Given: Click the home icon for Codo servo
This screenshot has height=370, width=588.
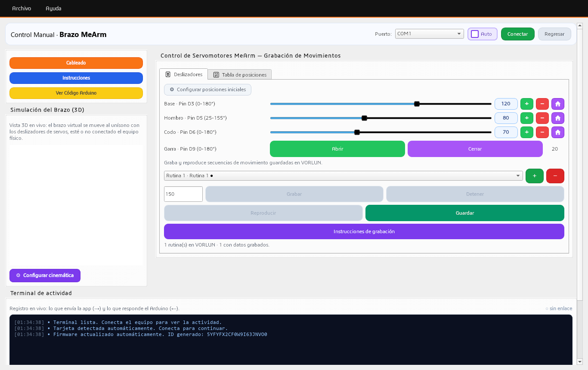Looking at the screenshot, I should point(558,132).
